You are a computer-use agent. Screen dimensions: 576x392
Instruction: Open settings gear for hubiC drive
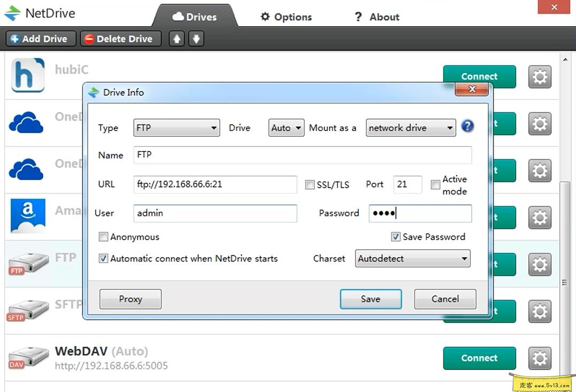pos(540,77)
